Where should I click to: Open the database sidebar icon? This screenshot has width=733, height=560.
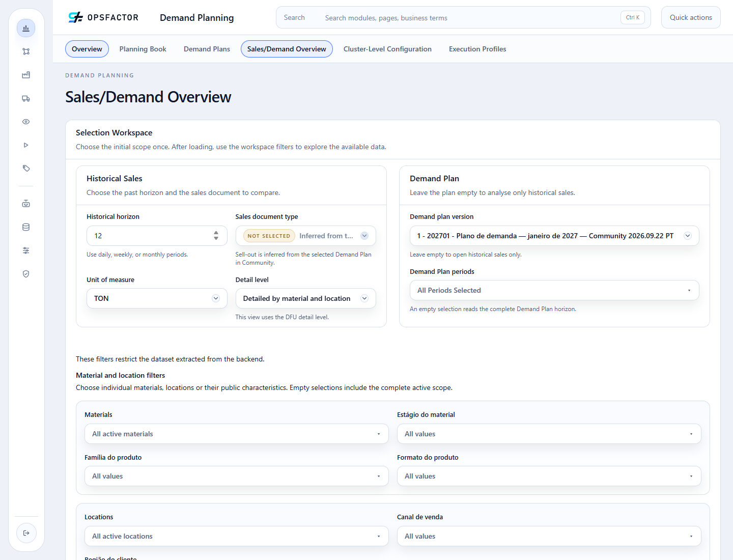pos(26,227)
